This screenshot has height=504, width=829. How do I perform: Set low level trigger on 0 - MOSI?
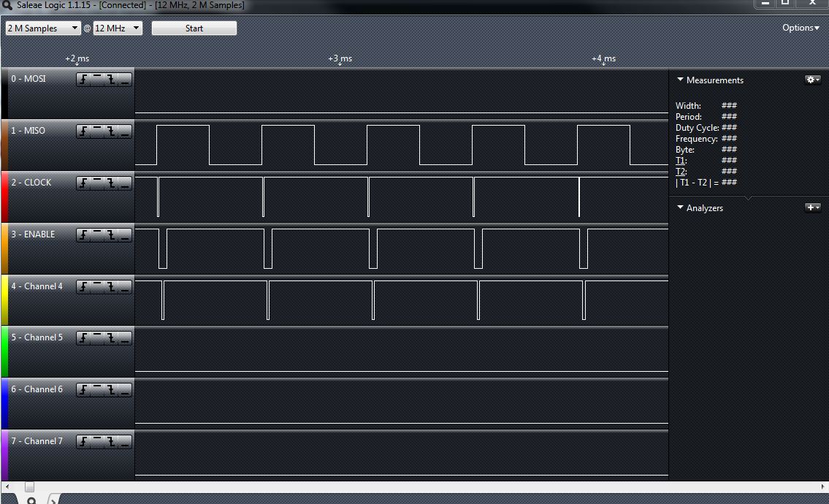pos(125,80)
